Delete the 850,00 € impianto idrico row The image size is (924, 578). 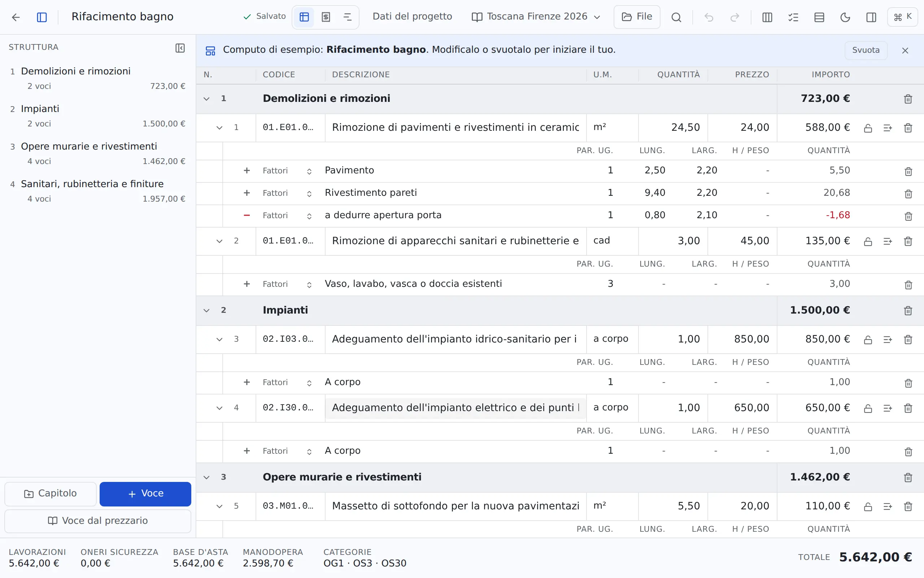coord(908,340)
